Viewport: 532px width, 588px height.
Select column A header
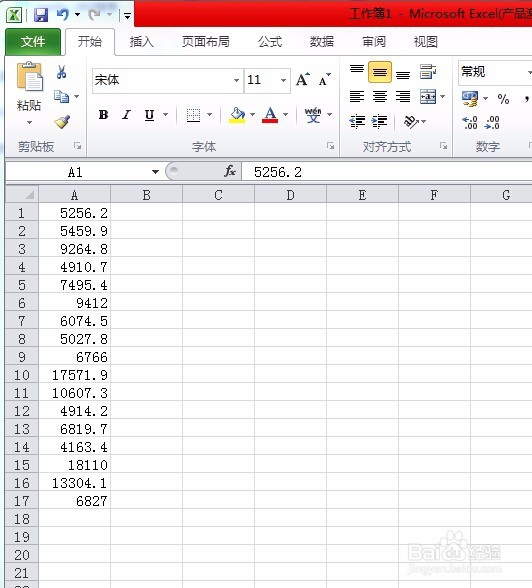75,195
